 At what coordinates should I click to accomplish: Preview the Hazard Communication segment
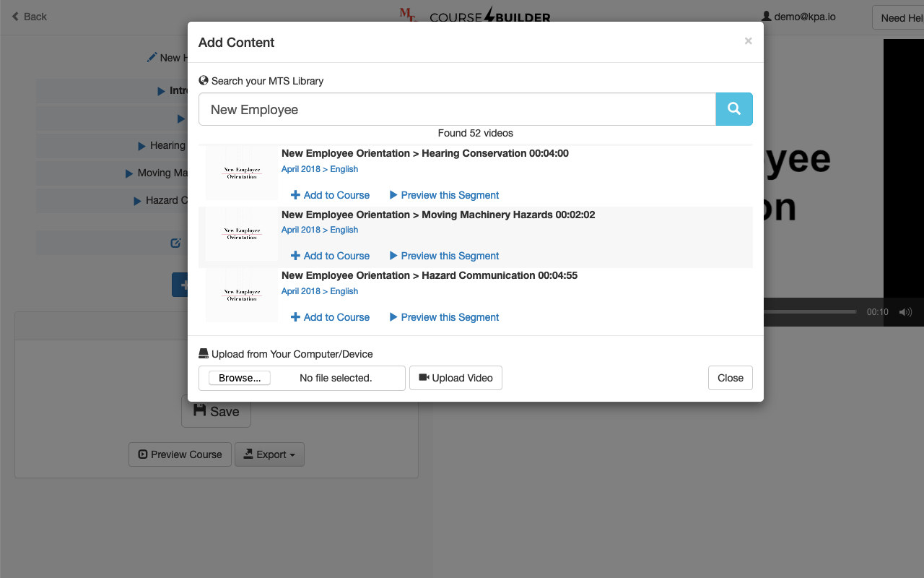point(444,317)
